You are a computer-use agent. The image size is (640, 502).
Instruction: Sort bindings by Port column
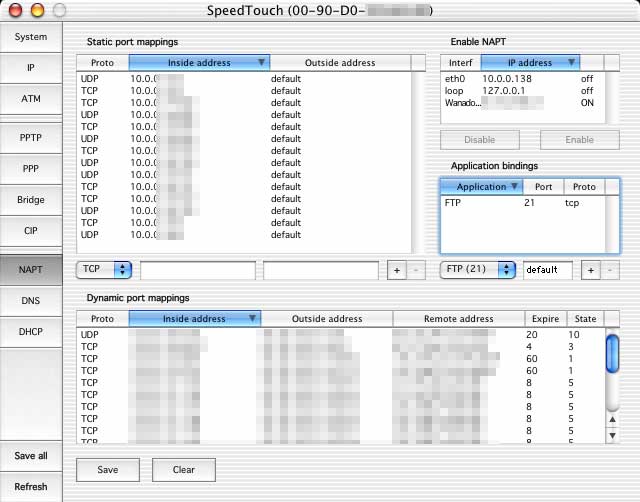(543, 187)
